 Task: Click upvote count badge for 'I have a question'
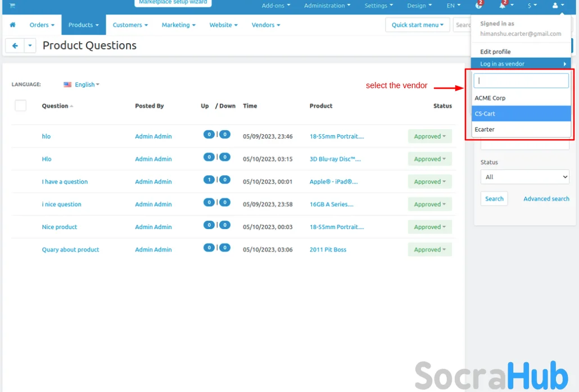coord(209,180)
